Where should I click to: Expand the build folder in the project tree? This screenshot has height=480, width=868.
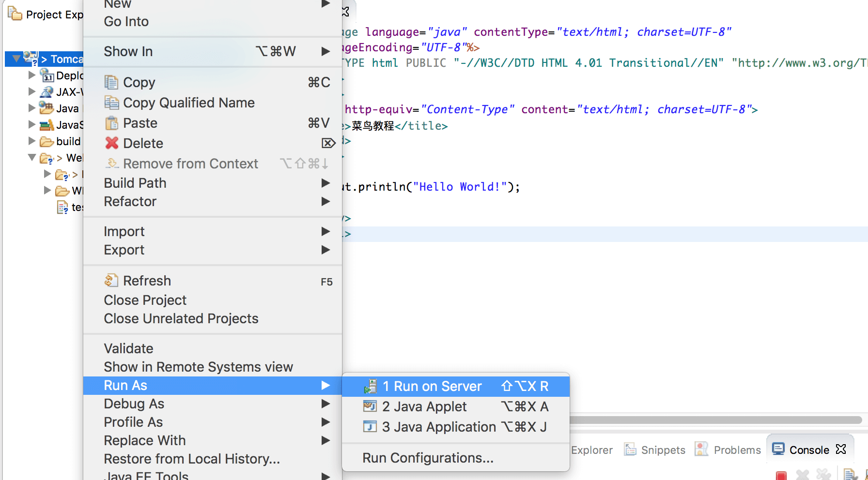[x=31, y=141]
